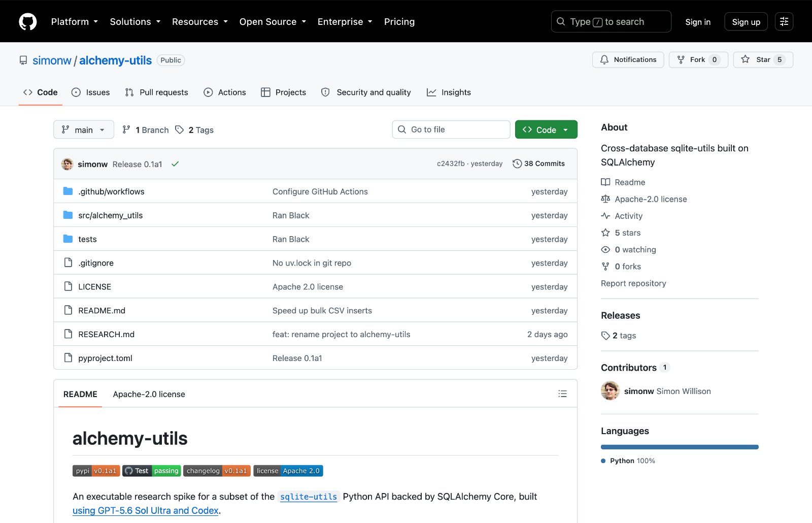Star the alchemy-utils repository

763,59
